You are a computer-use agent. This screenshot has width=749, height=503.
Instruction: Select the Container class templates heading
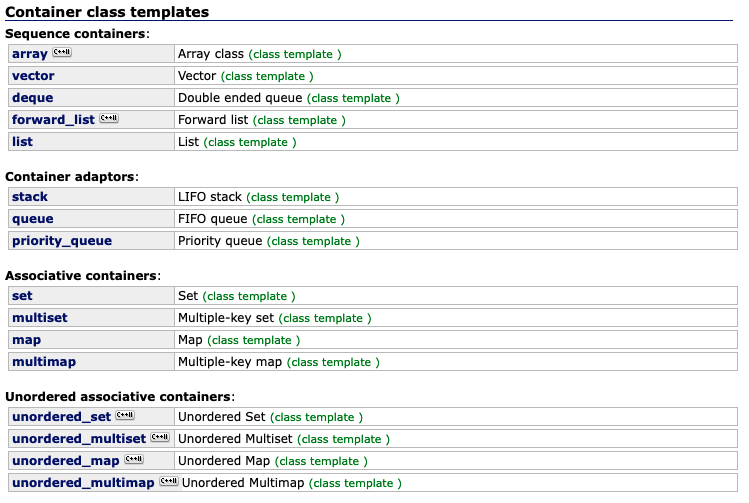coord(107,12)
